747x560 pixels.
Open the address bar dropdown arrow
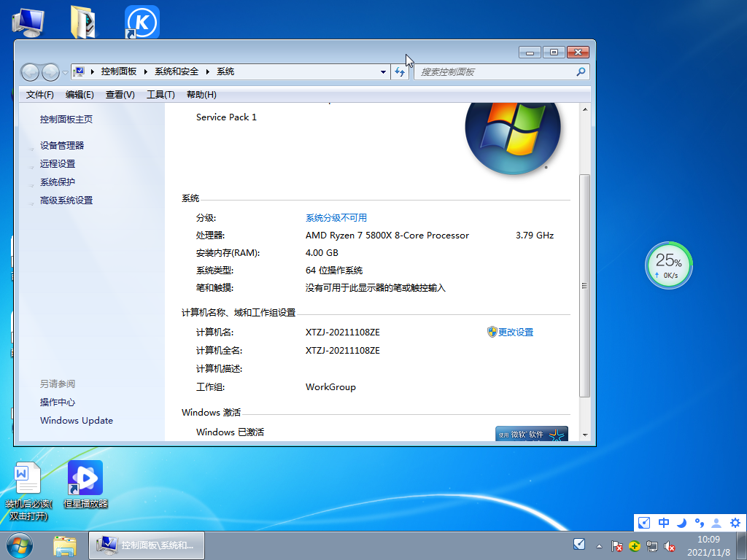point(382,71)
